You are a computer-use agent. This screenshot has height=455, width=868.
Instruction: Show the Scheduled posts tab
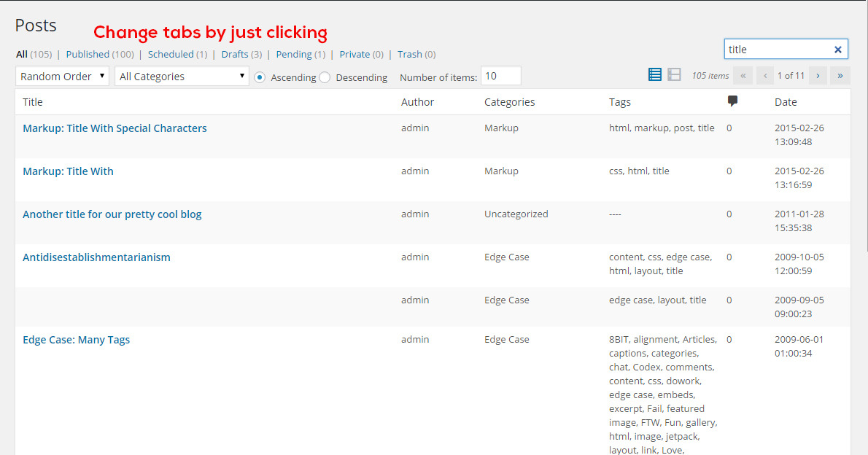[171, 54]
